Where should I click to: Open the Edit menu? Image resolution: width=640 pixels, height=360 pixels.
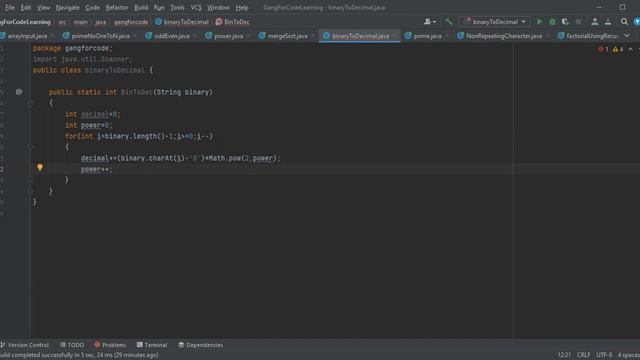pos(26,7)
